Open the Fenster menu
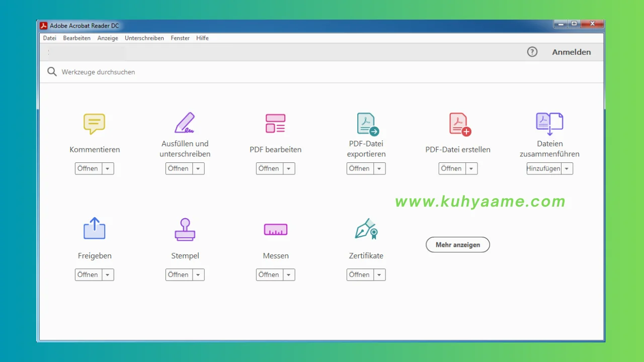Image resolution: width=644 pixels, height=362 pixels. [180, 38]
